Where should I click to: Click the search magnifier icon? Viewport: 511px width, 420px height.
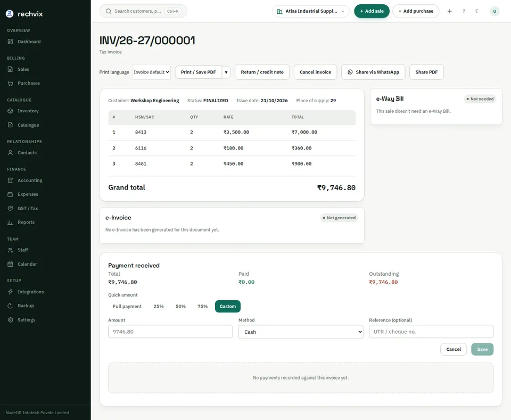pyautogui.click(x=109, y=11)
